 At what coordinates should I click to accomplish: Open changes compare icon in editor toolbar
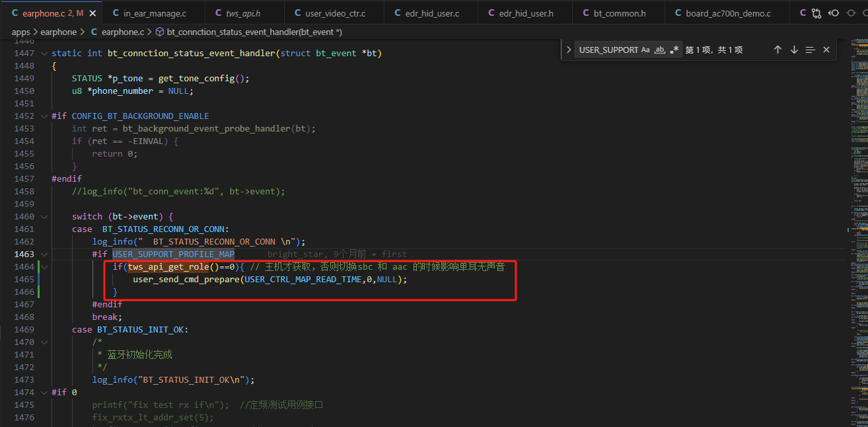817,13
